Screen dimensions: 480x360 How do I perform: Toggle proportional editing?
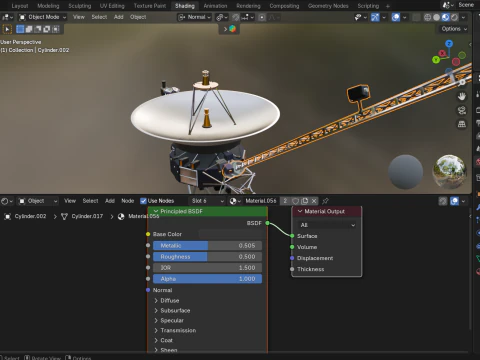point(262,17)
